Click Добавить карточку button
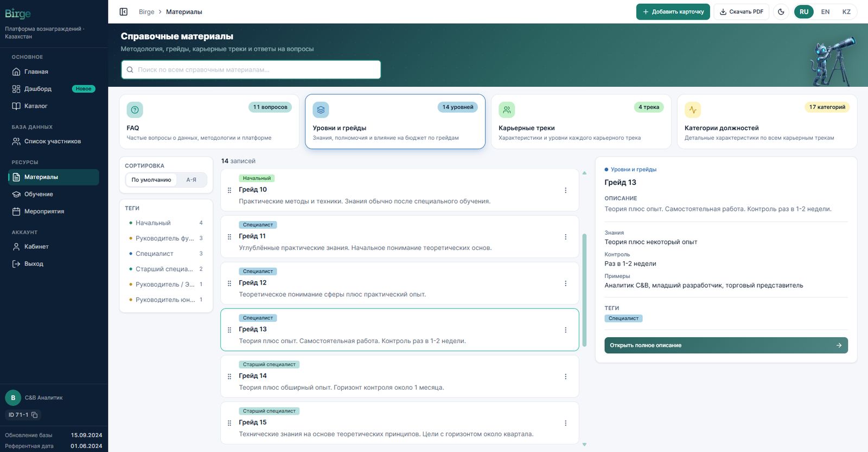868x452 pixels. (673, 11)
